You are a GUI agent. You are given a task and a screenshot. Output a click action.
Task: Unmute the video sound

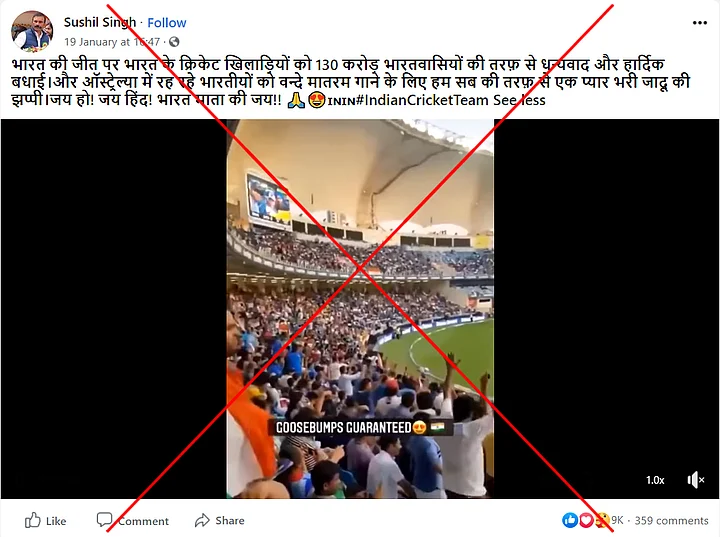point(696,480)
